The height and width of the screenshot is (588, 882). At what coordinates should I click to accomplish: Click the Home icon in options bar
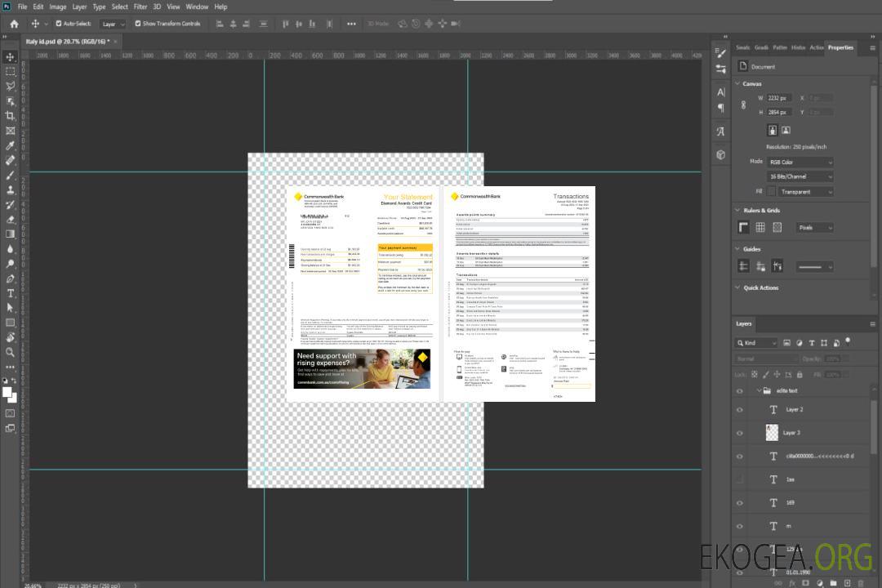[x=14, y=24]
